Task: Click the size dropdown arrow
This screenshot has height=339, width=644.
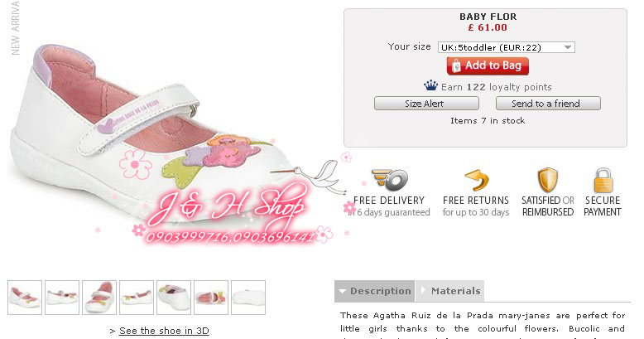Action: (568, 47)
